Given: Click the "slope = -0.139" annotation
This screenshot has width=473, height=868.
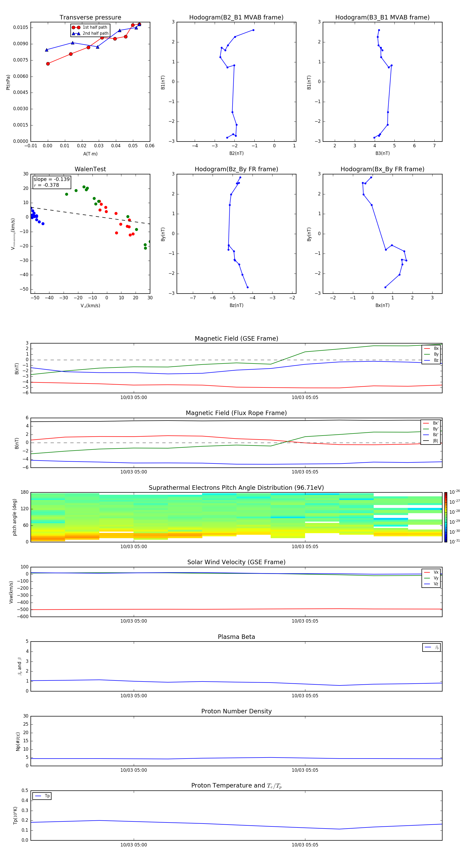Looking at the screenshot, I should tap(52, 179).
